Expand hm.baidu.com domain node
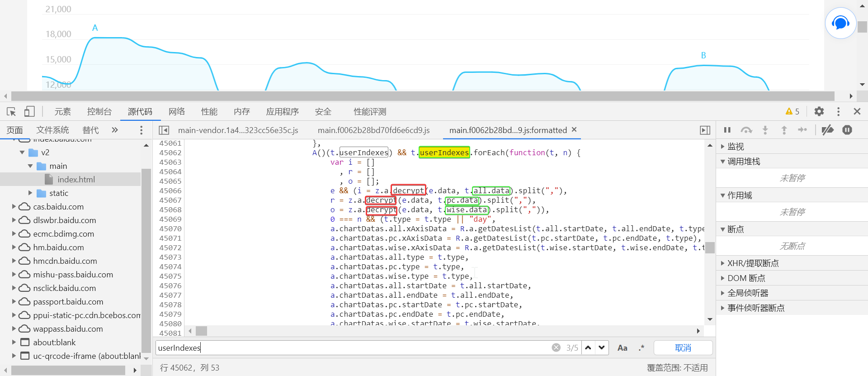Image resolution: width=868 pixels, height=376 pixels. coord(14,247)
